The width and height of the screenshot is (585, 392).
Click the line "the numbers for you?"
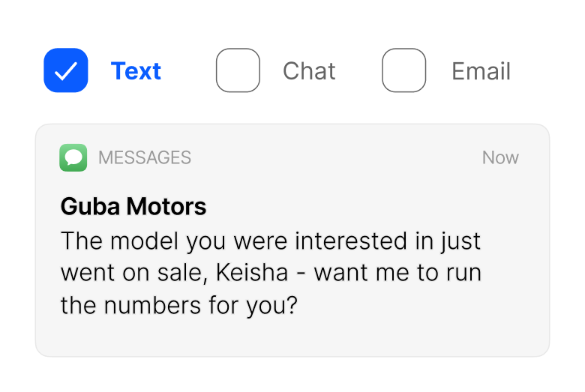click(x=179, y=306)
